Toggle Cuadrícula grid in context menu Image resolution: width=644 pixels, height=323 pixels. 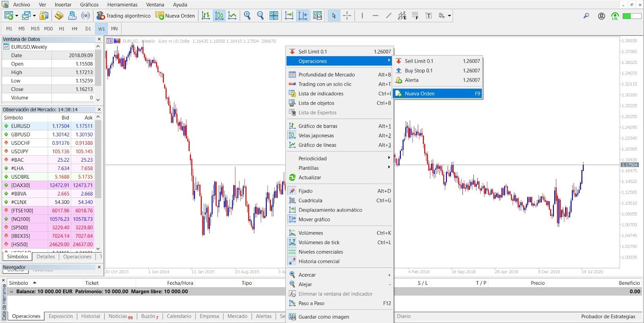coord(310,200)
